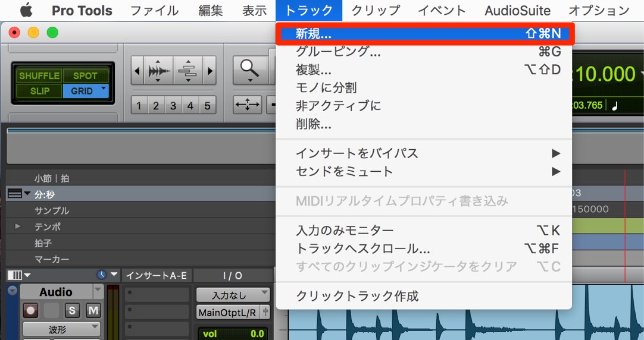The image size is (644, 340).
Task: Select 入力のみモニター menu entry
Action: [x=424, y=231]
